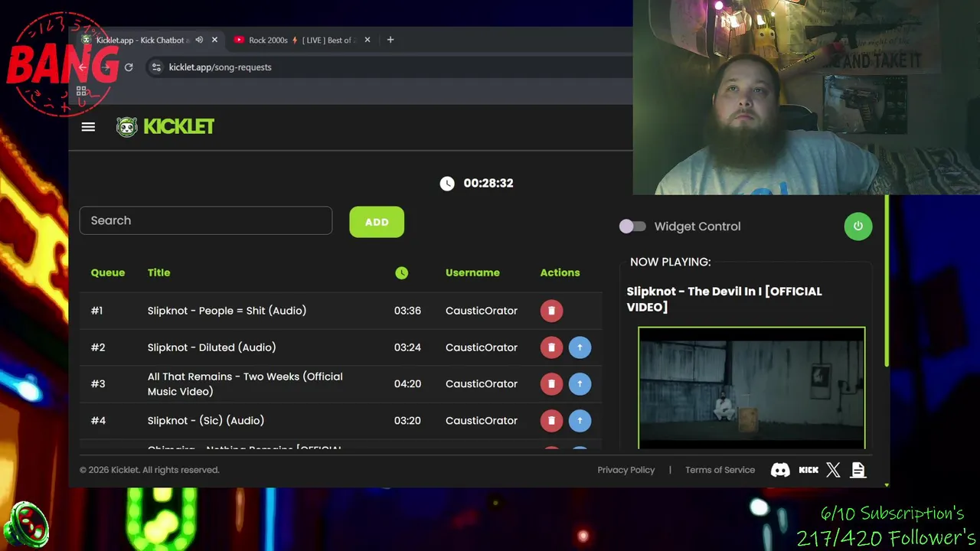Viewport: 980px width, 551px height.
Task: Click the clock icon beside 00:28:32
Action: pos(447,183)
